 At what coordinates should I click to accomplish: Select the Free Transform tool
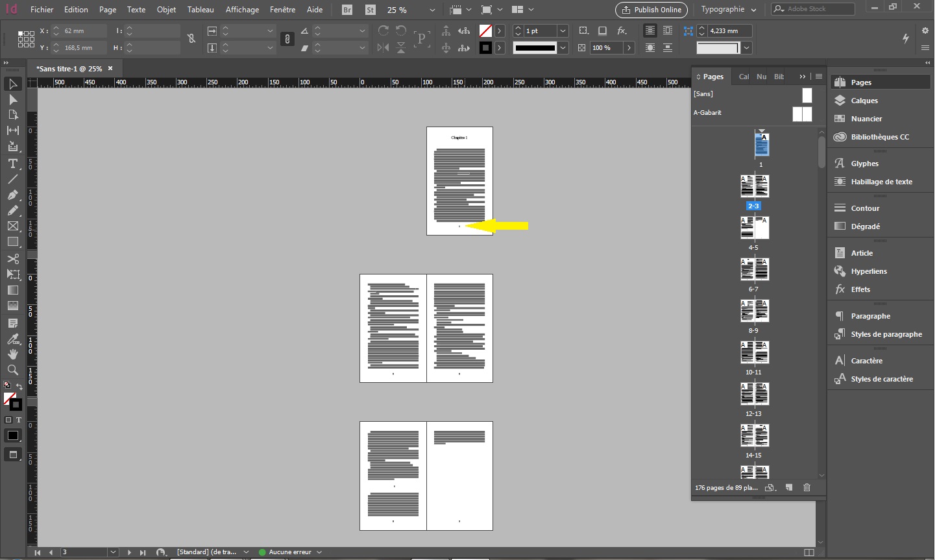[x=13, y=274]
